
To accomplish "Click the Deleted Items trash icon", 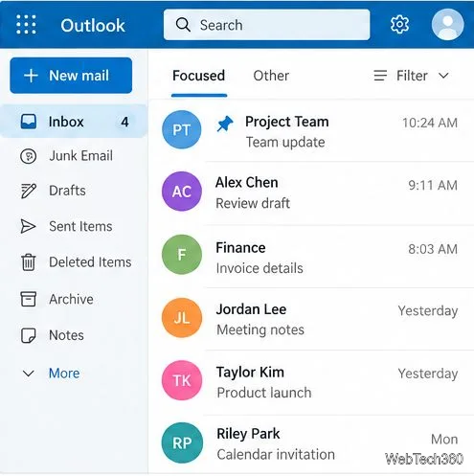I will tap(29, 262).
